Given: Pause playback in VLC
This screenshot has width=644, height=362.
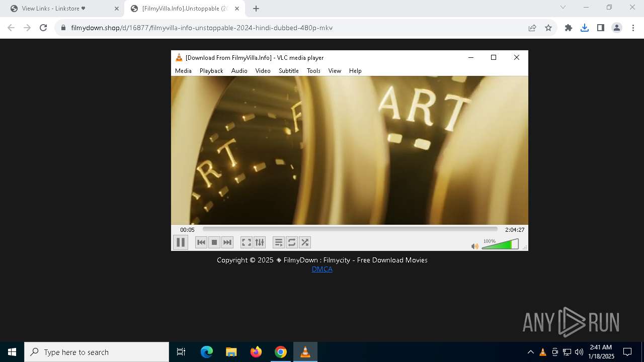Looking at the screenshot, I should point(180,242).
